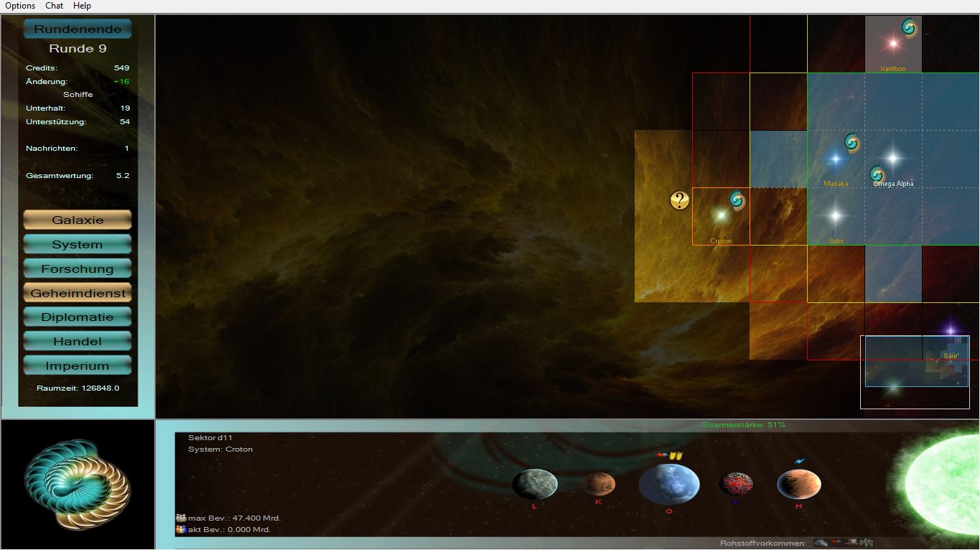Viewport: 980px width, 550px height.
Task: Click the class H planet with lightning symbol
Action: coord(798,484)
